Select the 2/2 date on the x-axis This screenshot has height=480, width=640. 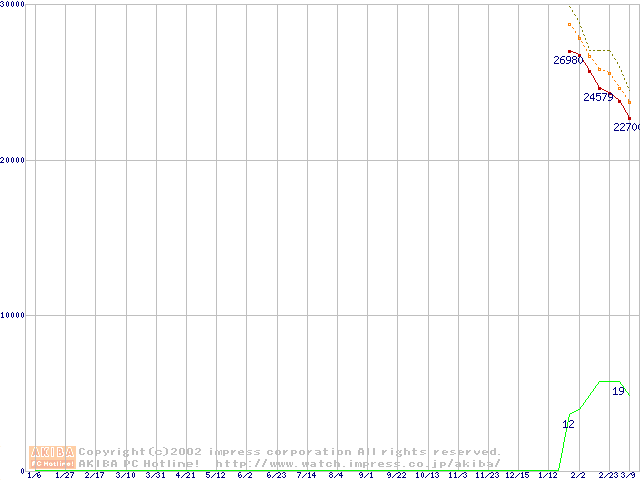point(578,475)
